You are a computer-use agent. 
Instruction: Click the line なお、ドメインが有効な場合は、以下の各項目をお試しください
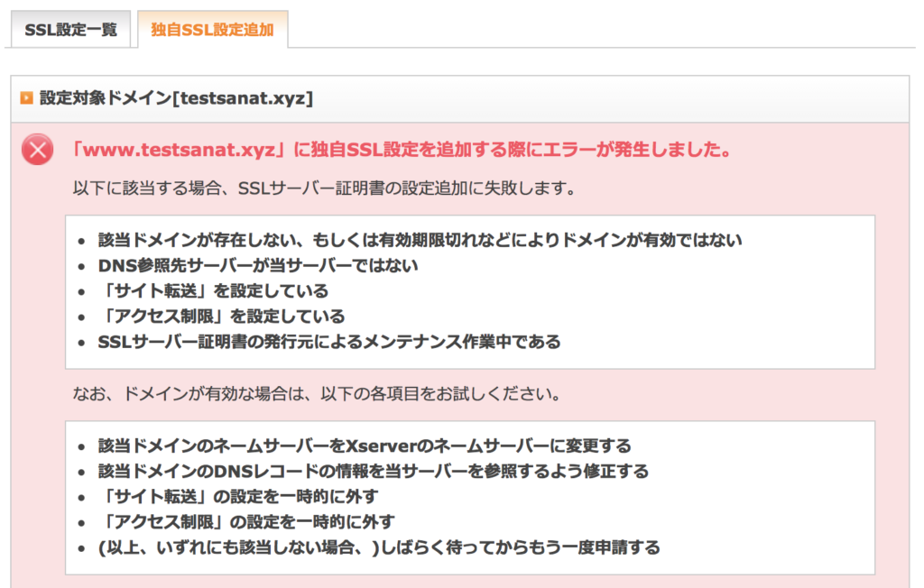[317, 393]
